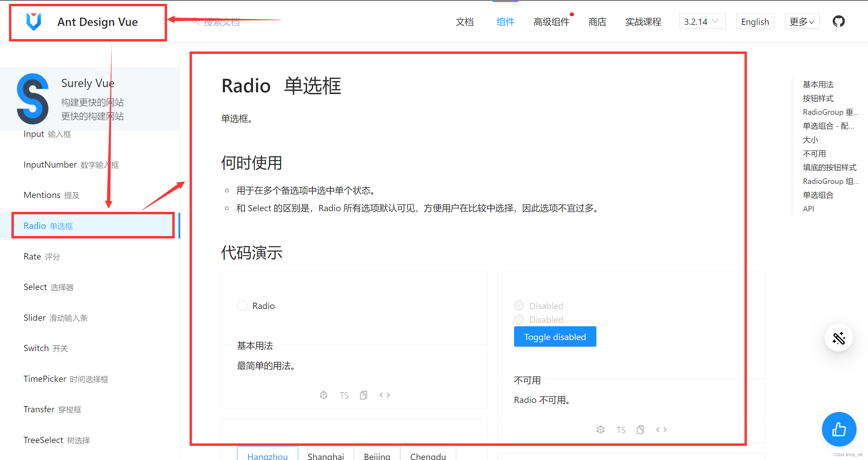Click the accessibility/pin icon on right edge
This screenshot has width=868, height=460.
click(x=838, y=338)
